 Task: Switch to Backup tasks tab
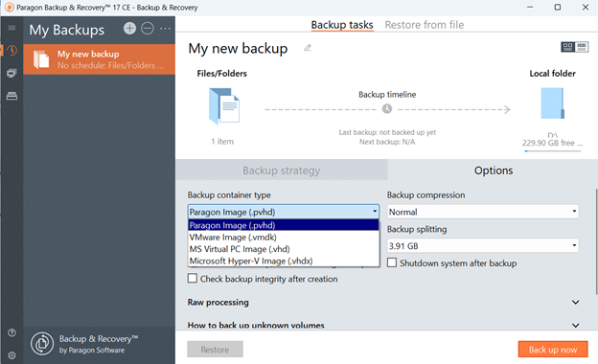[x=342, y=25]
